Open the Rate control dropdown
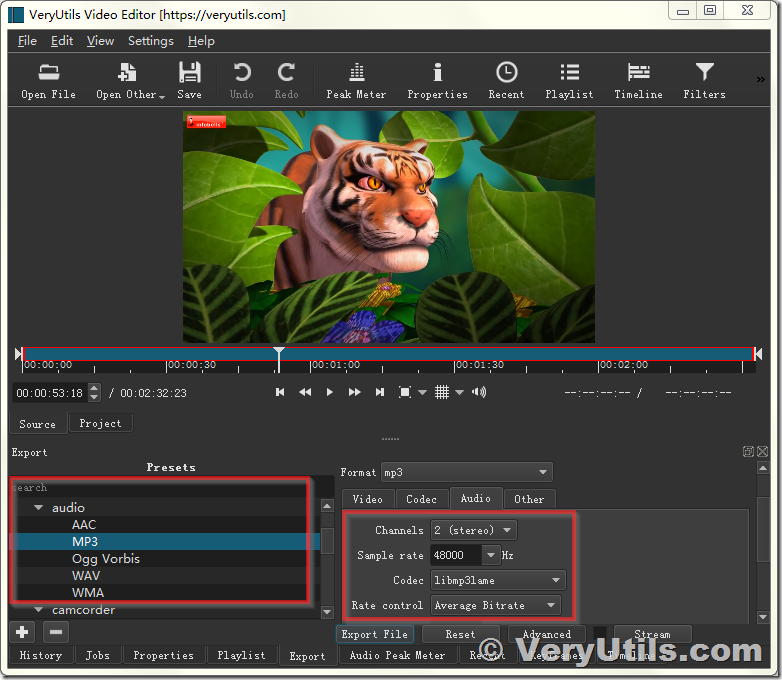782x680 pixels. click(x=495, y=605)
